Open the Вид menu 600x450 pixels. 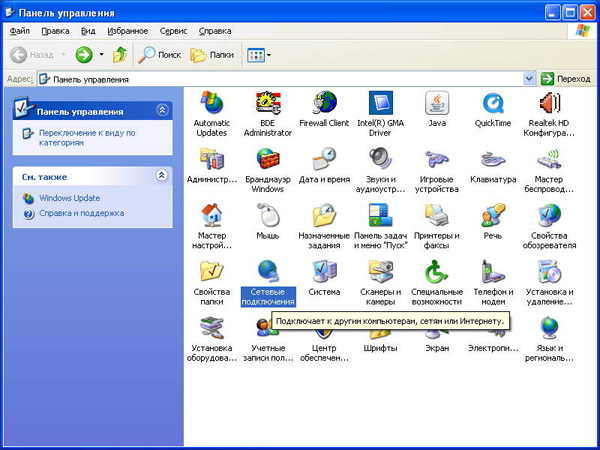point(88,31)
